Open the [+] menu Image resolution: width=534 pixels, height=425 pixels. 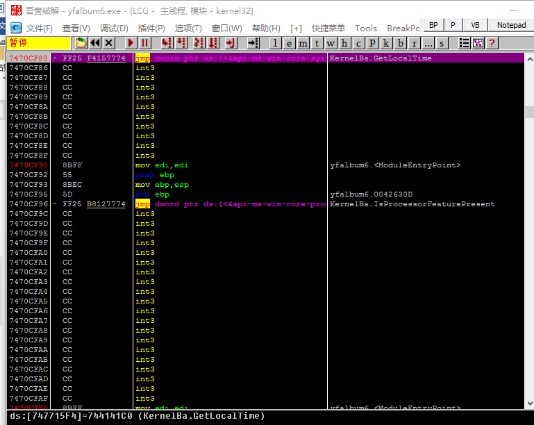pyautogui.click(x=296, y=28)
